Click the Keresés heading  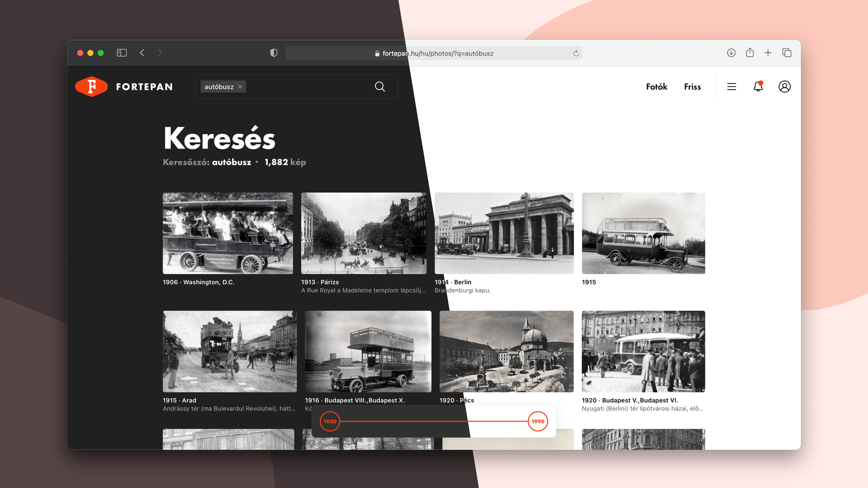click(220, 138)
